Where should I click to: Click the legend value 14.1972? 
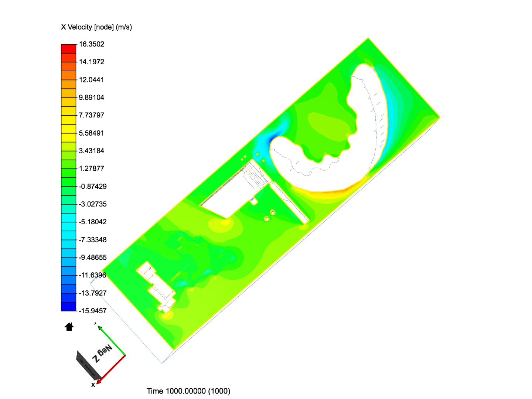[x=92, y=62]
